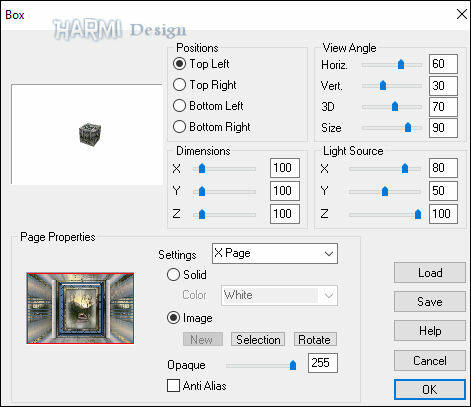
Task: Enable the Anti Alias checkbox
Action: (x=173, y=386)
